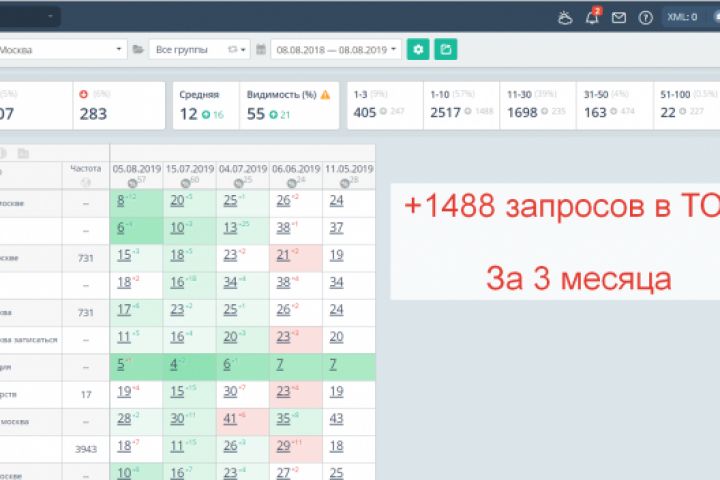Open the weather cloud icon in the top bar

tap(565, 18)
